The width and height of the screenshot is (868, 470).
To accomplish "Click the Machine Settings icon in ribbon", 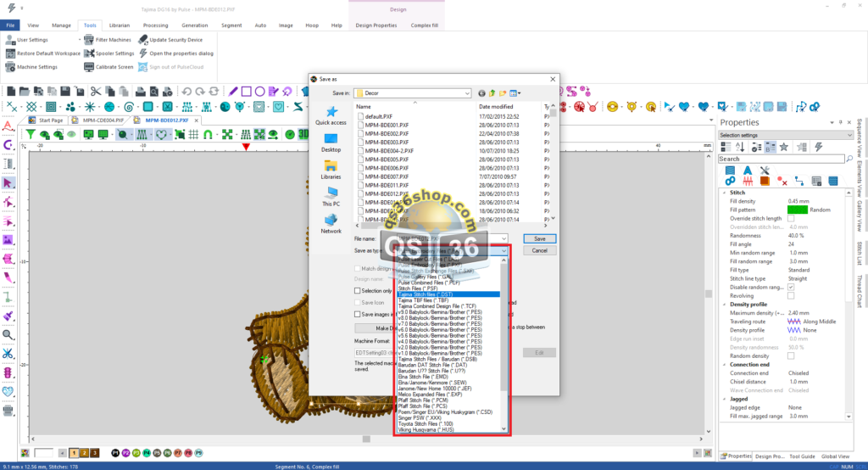I will [10, 66].
